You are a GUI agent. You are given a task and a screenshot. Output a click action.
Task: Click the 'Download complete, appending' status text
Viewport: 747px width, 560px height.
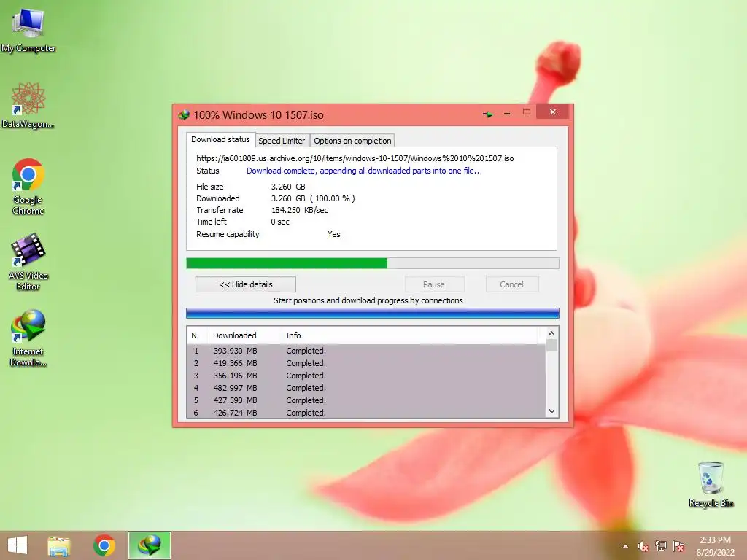[364, 171]
